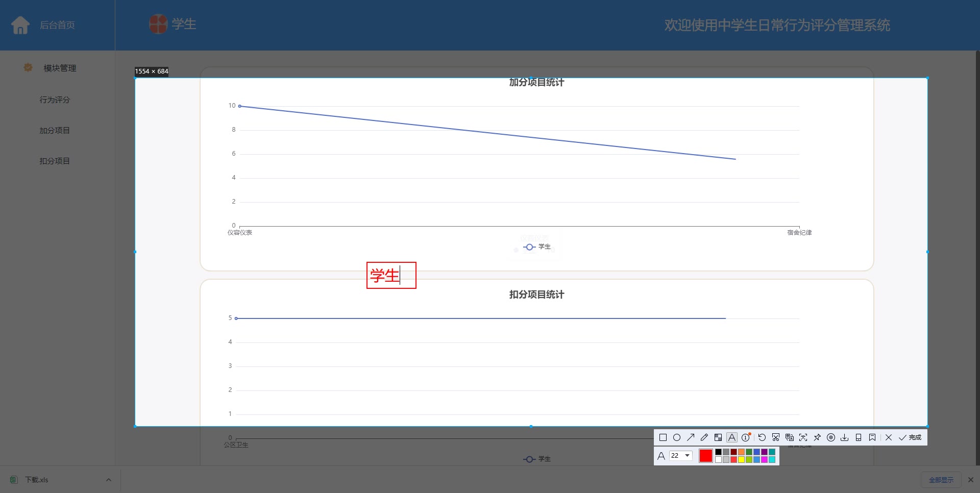
Task: Click 完成 to finish the screenshot
Action: (x=910, y=437)
